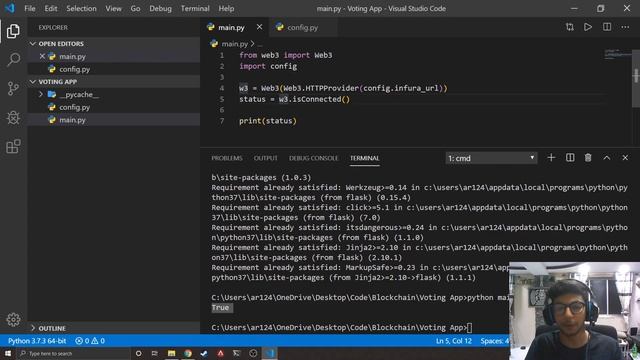Switch to the Problems panel tab
640x360 pixels.
click(227, 158)
